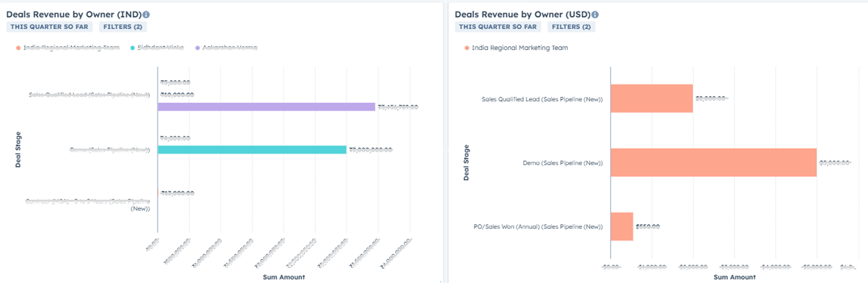Screen dimensions: 868x283
Task: Open the Deals Revenue by Owner (USD) report title
Action: pos(522,15)
